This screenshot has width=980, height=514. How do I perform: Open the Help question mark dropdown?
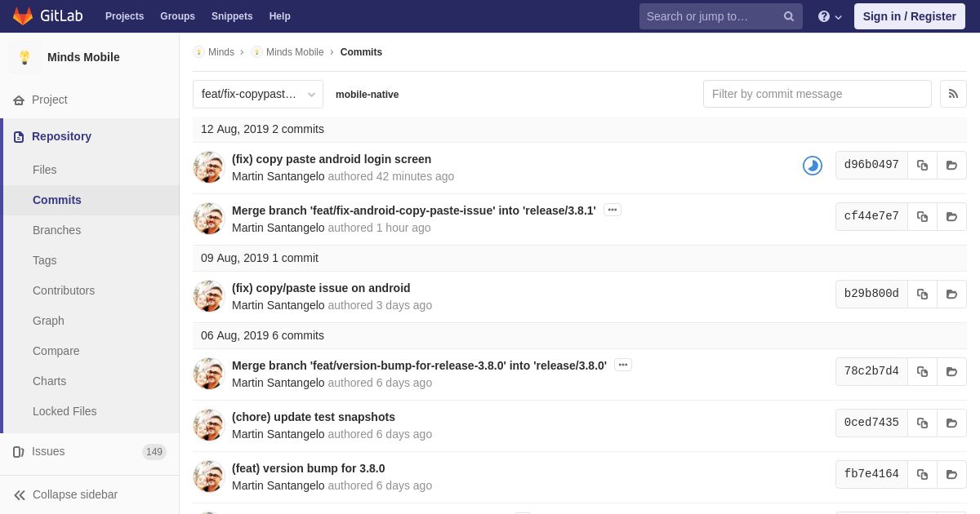[829, 16]
